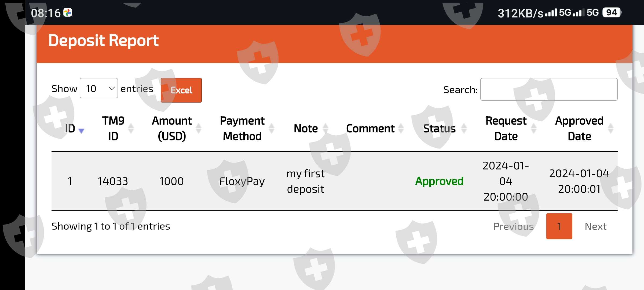This screenshot has height=290, width=644.
Task: Sort by TM9 ID column arrows
Action: 131,128
